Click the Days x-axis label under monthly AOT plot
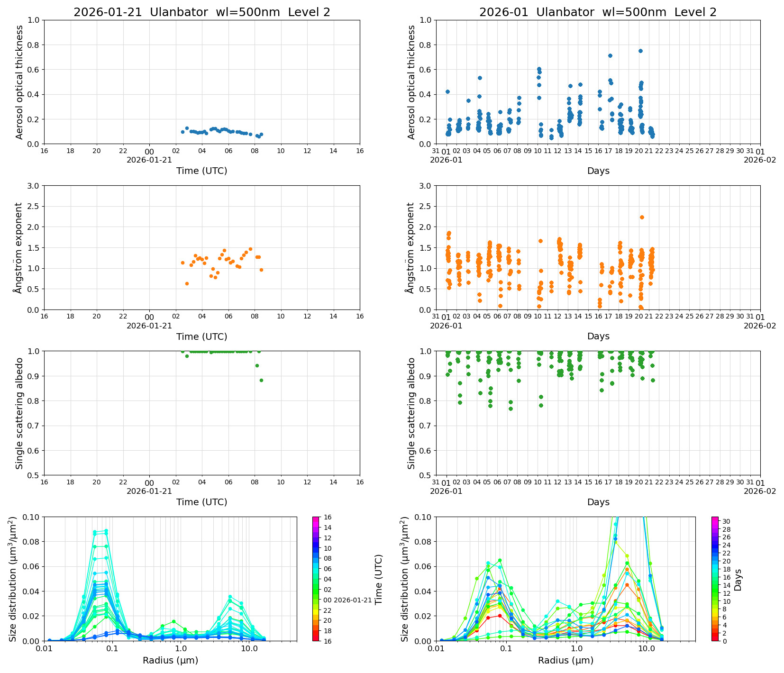 [x=598, y=171]
